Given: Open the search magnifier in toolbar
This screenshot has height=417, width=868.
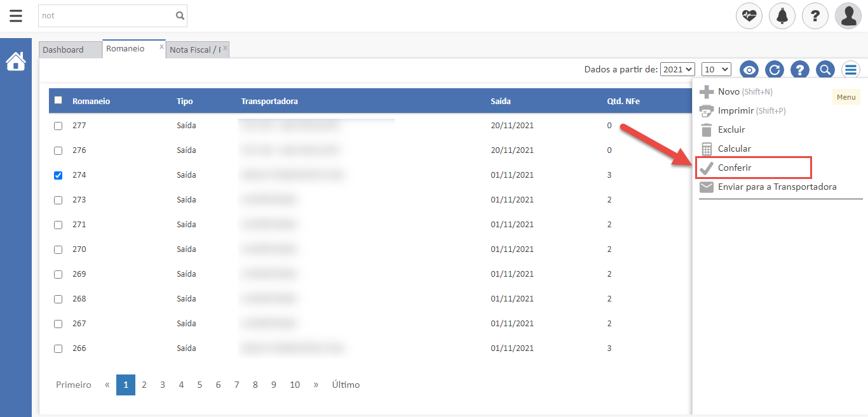Looking at the screenshot, I should coord(825,70).
